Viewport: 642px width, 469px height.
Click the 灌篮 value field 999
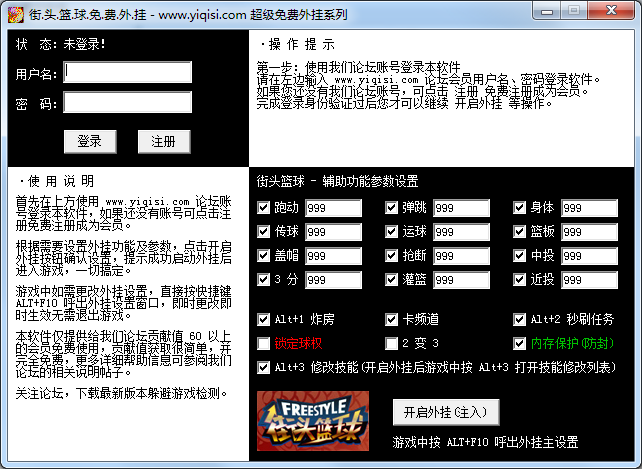(461, 280)
